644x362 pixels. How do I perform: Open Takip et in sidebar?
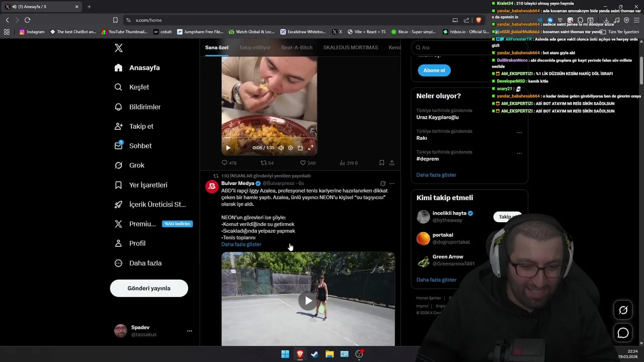134,126
